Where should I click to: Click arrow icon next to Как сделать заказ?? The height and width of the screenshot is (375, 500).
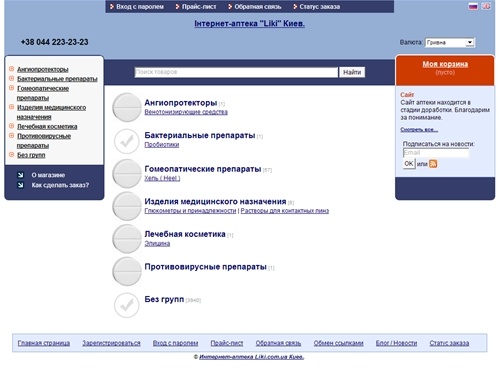pyautogui.click(x=21, y=185)
